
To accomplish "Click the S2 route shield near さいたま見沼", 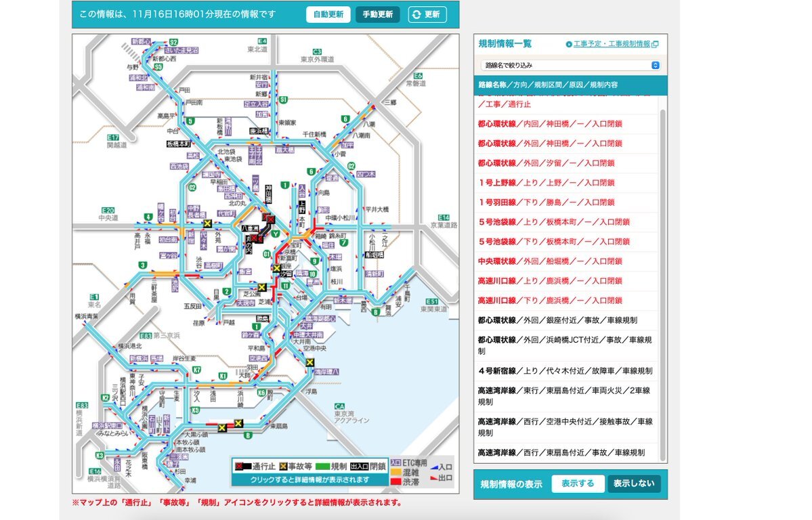I will pos(173,43).
